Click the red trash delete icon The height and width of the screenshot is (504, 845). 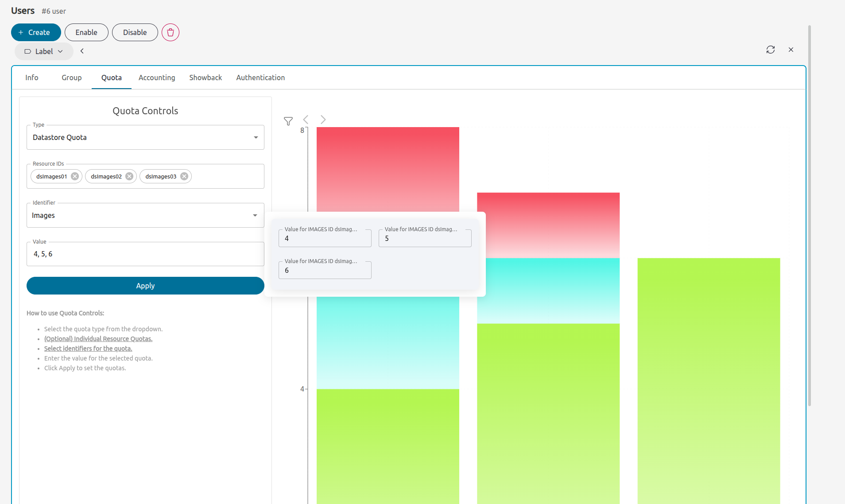tap(171, 32)
